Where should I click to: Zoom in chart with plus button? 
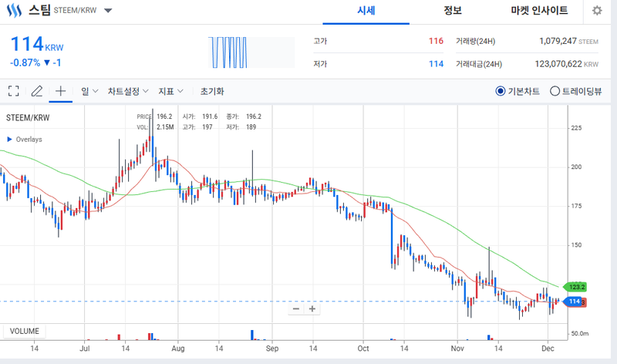tap(312, 308)
